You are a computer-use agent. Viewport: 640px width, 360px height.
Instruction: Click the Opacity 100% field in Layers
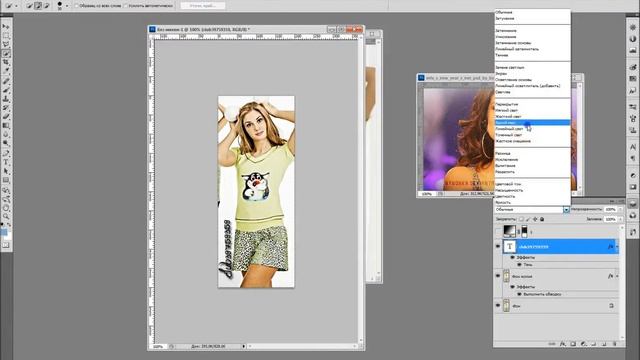click(x=611, y=209)
